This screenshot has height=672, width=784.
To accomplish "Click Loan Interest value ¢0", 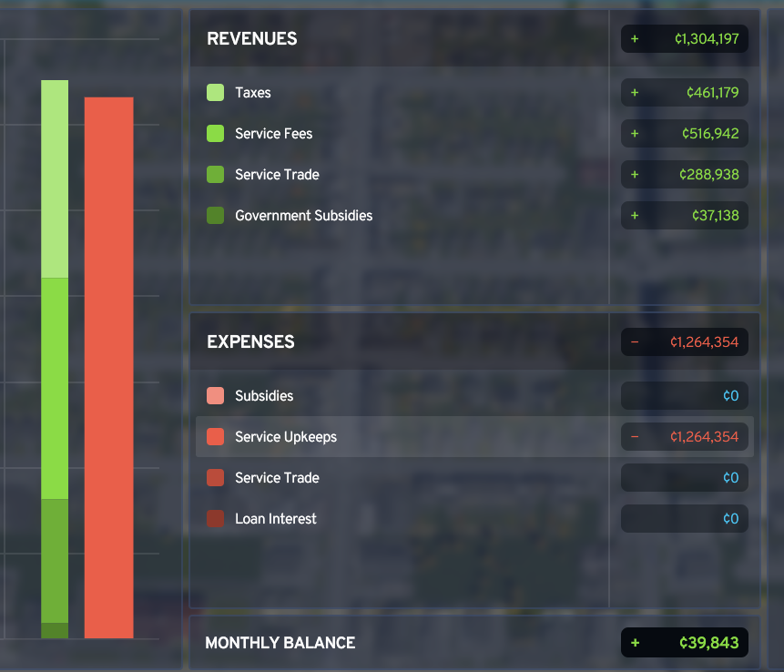I will (x=685, y=518).
